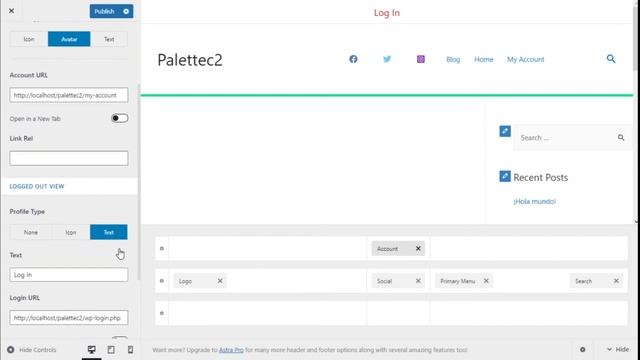This screenshot has width=640, height=360.
Task: Click the Account URL input field
Action: click(x=69, y=95)
